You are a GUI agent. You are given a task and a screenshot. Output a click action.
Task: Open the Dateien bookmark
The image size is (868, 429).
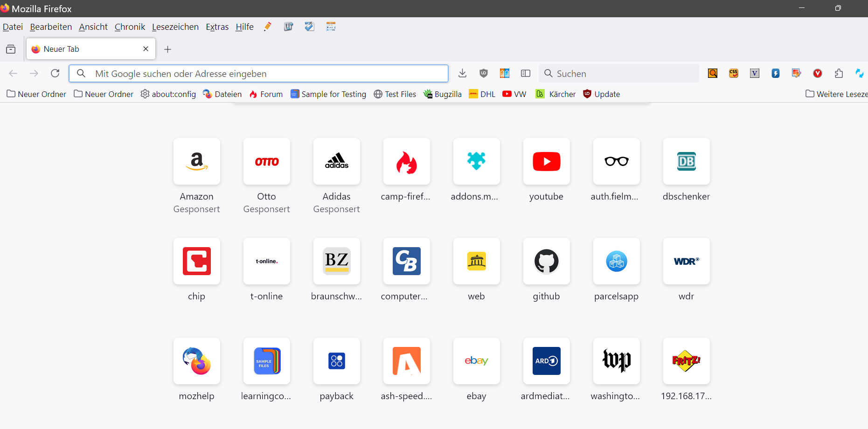click(x=222, y=94)
